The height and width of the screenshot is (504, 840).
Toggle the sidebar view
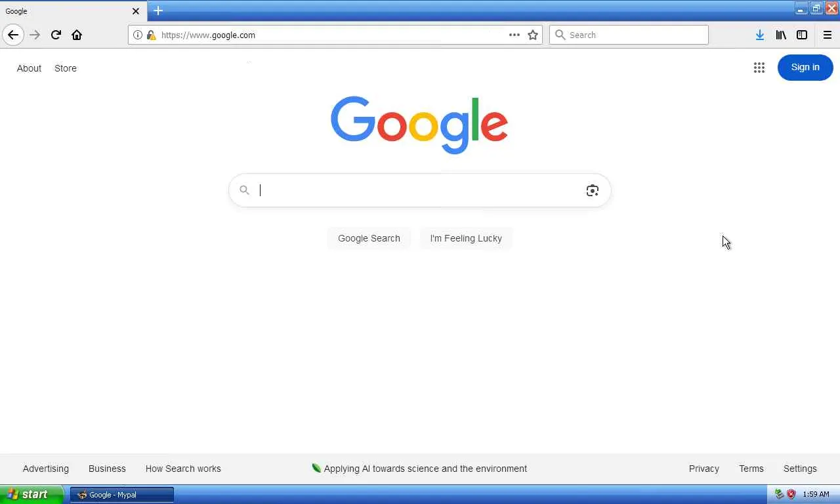[802, 35]
